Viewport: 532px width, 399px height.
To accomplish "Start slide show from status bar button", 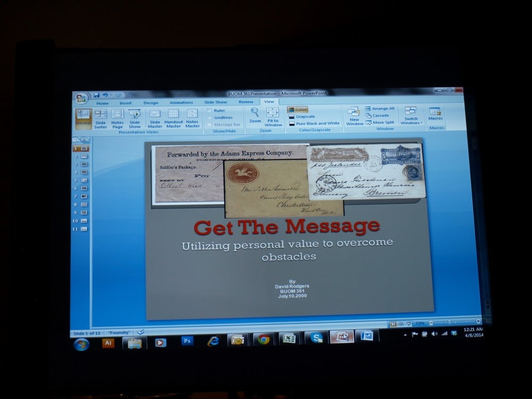I will click(409, 324).
